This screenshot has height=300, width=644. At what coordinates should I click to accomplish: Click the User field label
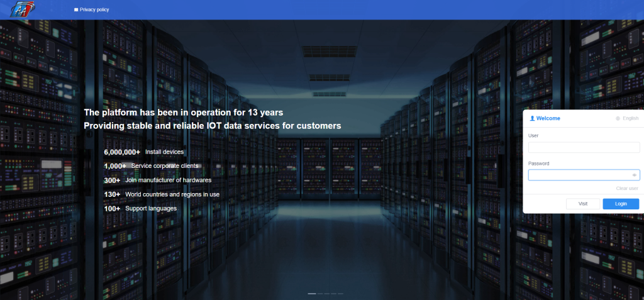coord(533,136)
